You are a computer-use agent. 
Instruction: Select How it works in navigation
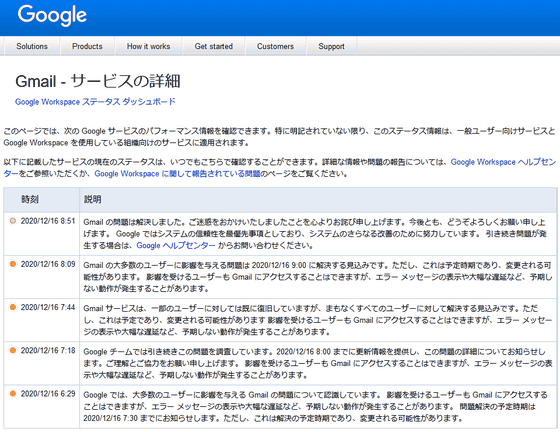[149, 46]
